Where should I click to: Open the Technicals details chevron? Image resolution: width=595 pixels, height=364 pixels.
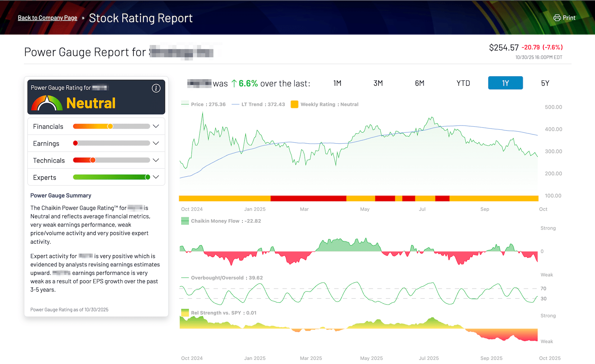coord(156,160)
